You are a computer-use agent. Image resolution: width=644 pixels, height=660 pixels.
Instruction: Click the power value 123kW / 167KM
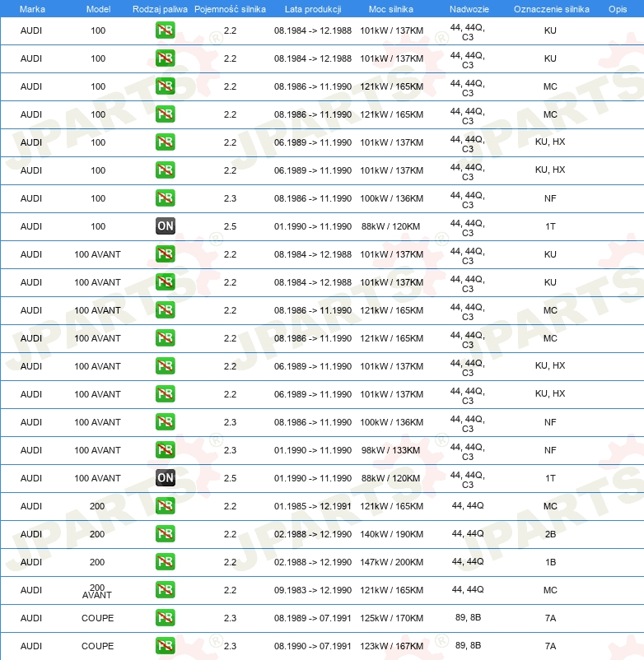pos(392,646)
